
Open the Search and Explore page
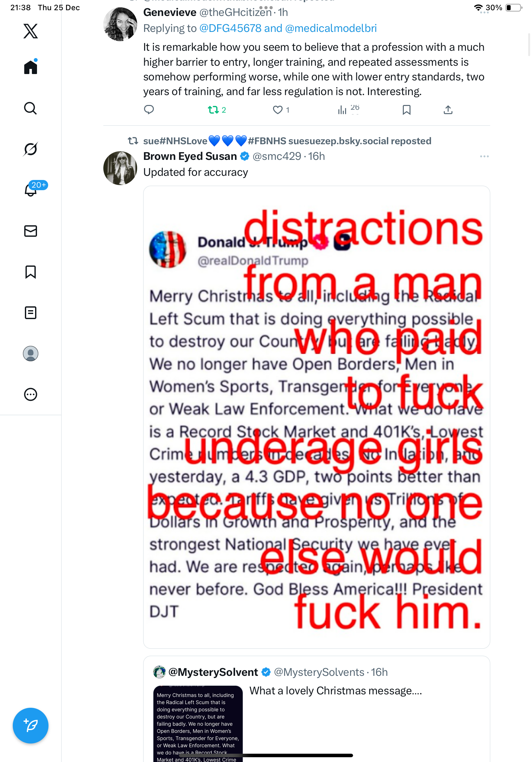click(31, 108)
